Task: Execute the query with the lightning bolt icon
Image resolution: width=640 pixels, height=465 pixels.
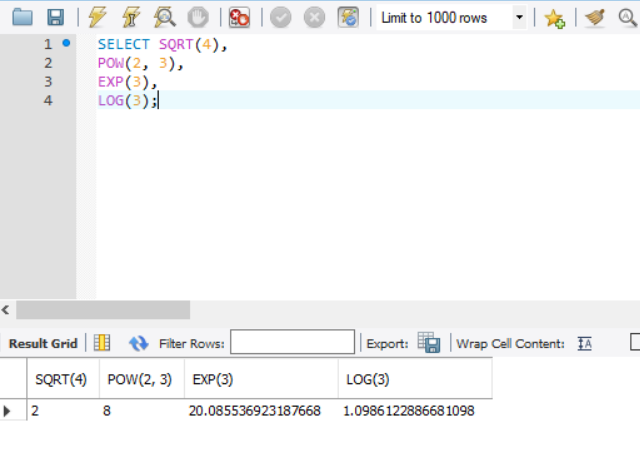Action: pyautogui.click(x=97, y=18)
